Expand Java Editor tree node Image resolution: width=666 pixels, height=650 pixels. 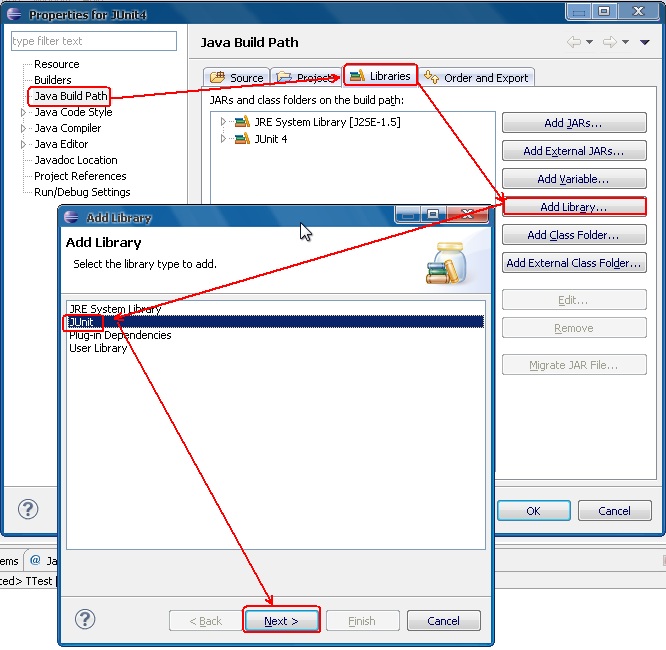tap(23, 144)
